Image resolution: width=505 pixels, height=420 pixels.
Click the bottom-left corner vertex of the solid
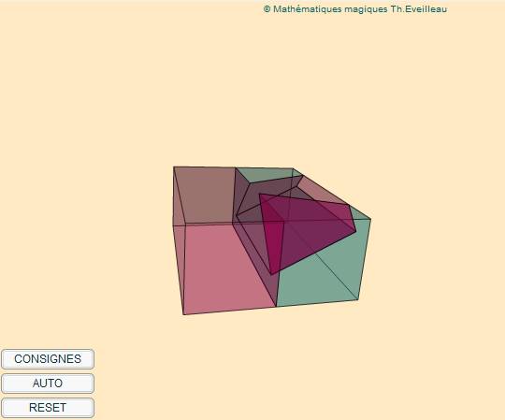click(184, 314)
